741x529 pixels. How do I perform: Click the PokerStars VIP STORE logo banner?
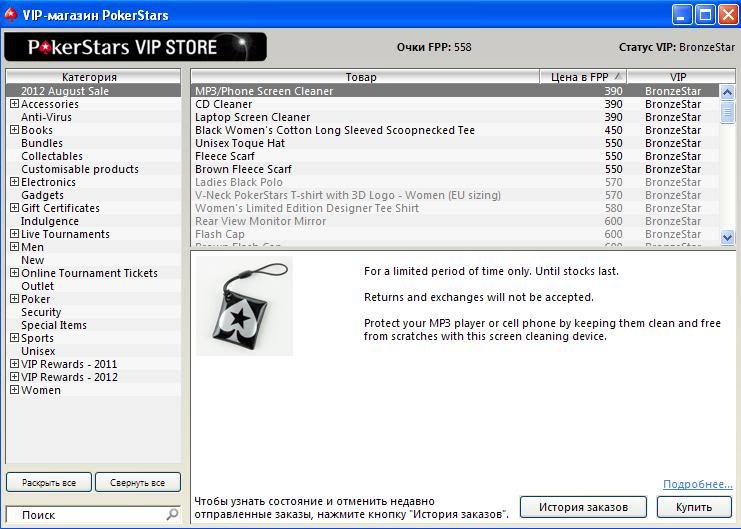tap(136, 47)
